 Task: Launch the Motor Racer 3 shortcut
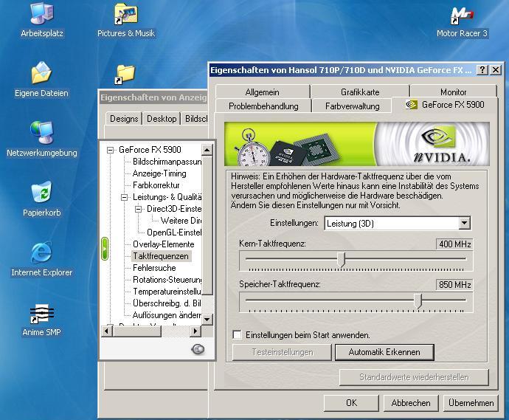coord(463,20)
